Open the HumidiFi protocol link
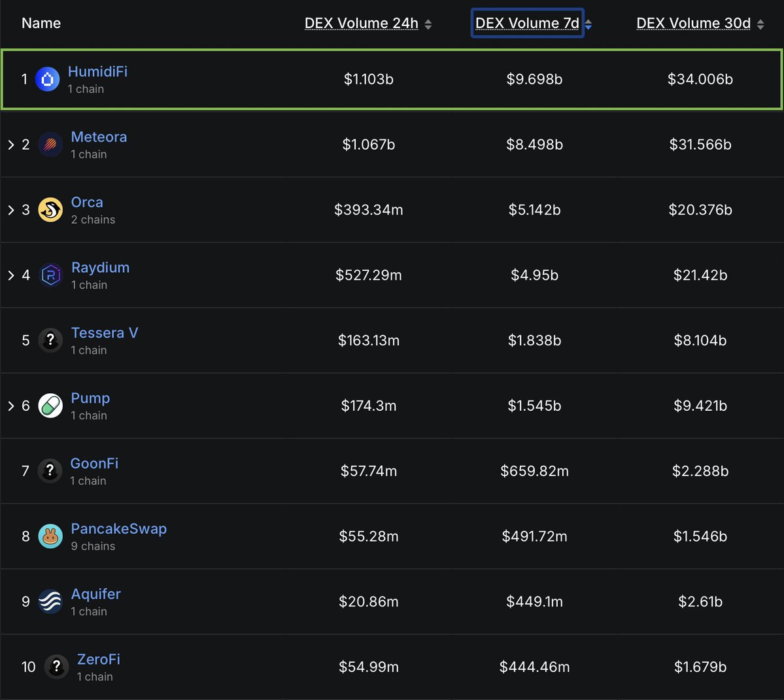This screenshot has width=784, height=700. 97,71
